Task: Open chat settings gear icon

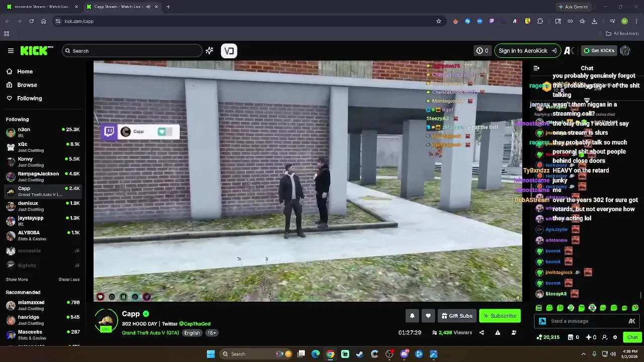Action: click(x=615, y=337)
